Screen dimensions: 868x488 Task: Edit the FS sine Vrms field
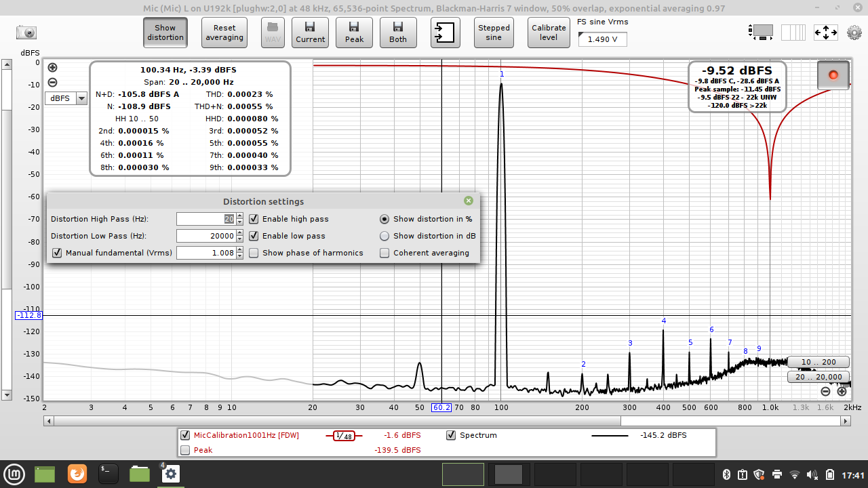[x=602, y=39]
